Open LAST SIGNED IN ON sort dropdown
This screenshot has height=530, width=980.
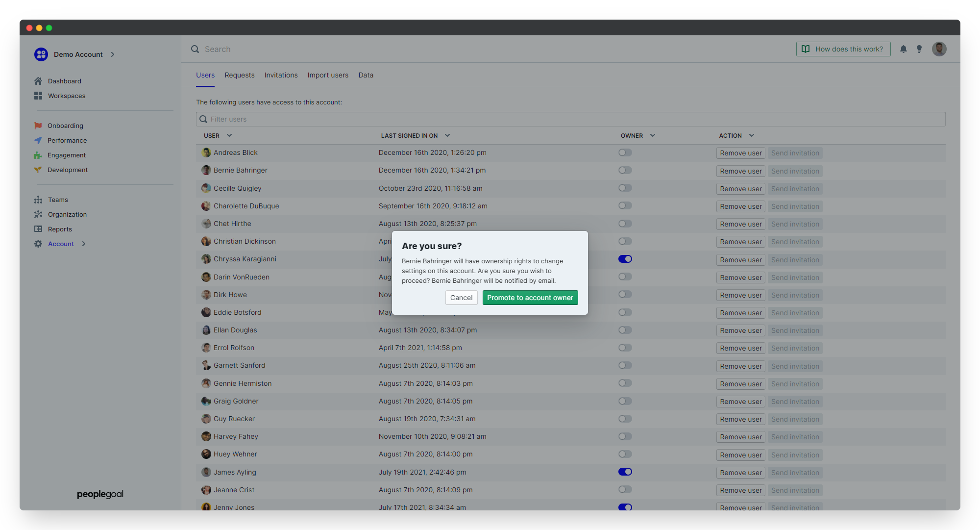tap(447, 135)
